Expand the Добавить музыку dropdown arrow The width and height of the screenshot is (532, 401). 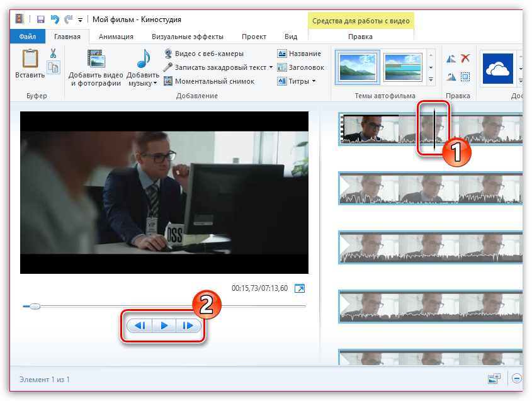(156, 83)
